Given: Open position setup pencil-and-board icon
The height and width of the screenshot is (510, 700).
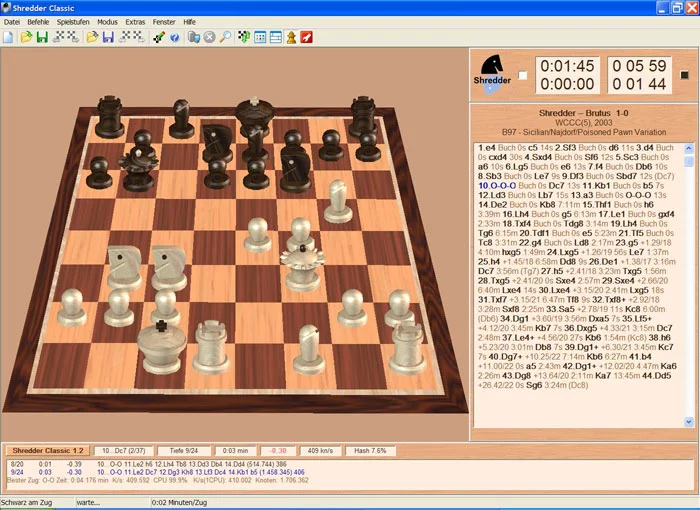Looking at the screenshot, I should click(x=158, y=37).
